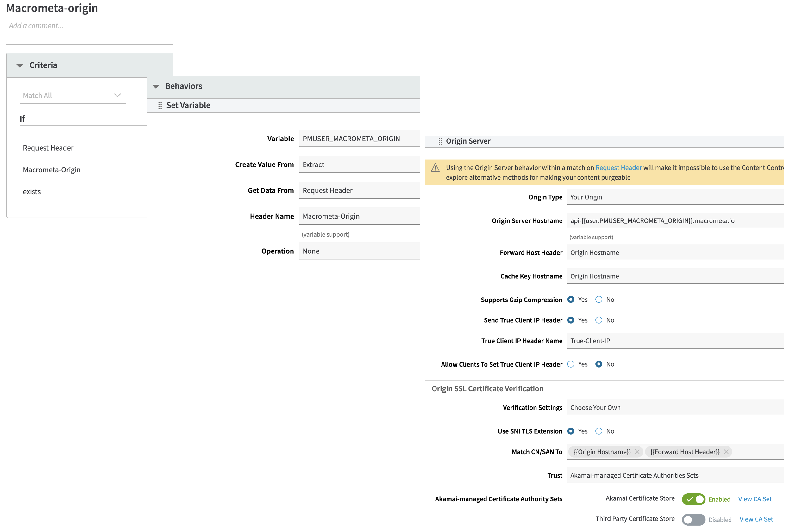
Task: Grab the Set Variable drag handle icon
Action: [160, 106]
